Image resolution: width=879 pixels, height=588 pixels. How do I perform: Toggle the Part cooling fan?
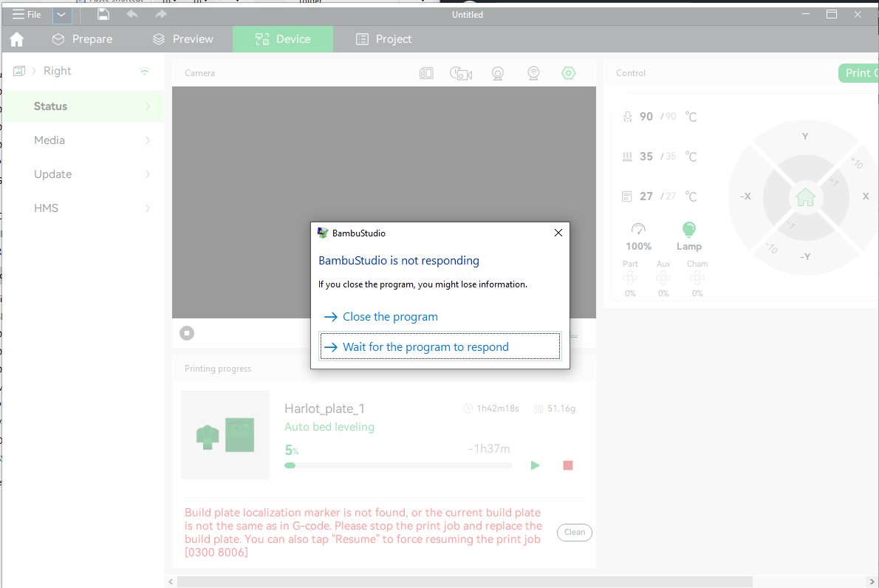point(630,278)
